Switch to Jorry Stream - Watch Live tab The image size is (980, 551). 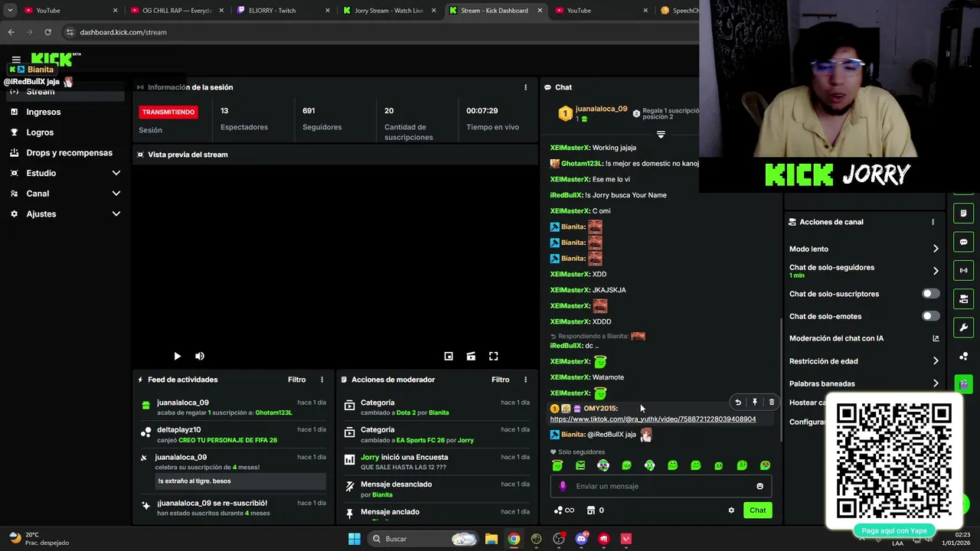click(x=388, y=11)
